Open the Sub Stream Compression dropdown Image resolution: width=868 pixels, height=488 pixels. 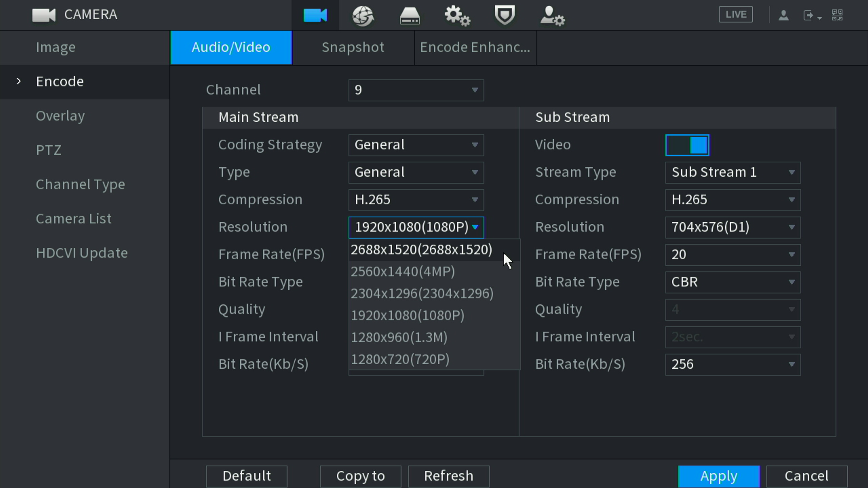(x=733, y=200)
